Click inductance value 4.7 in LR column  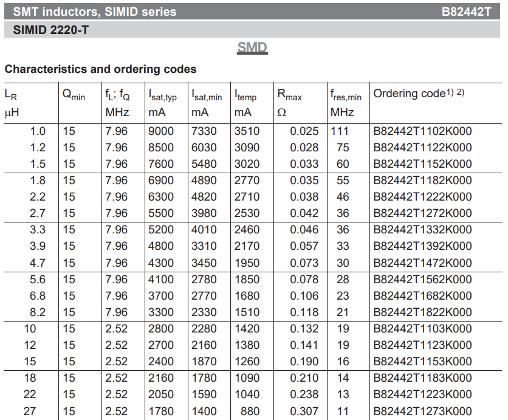pyautogui.click(x=38, y=263)
